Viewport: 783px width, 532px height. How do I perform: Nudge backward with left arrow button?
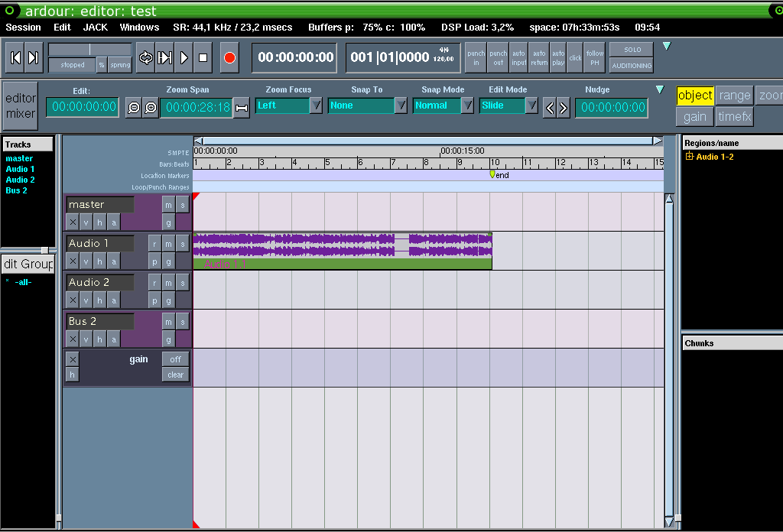[x=550, y=108]
